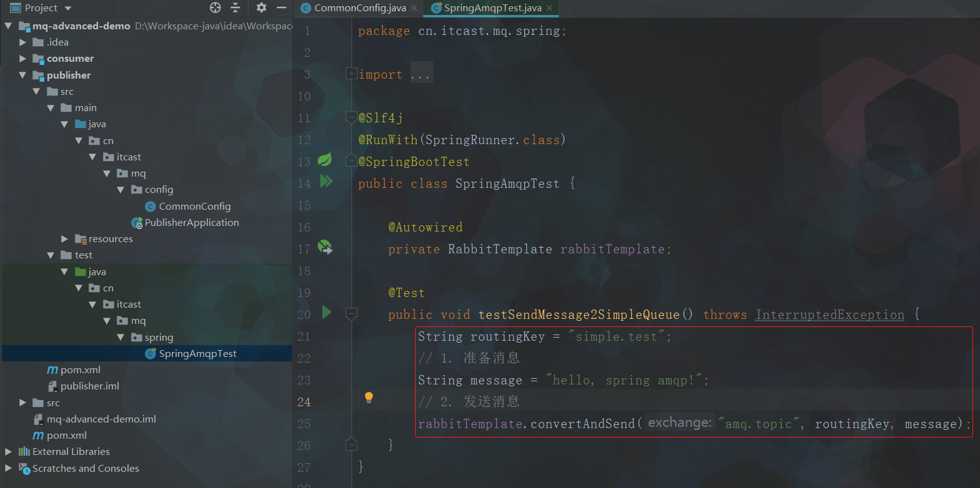This screenshot has width=980, height=488.
Task: Click the "simple.test" string literal
Action: coord(616,336)
